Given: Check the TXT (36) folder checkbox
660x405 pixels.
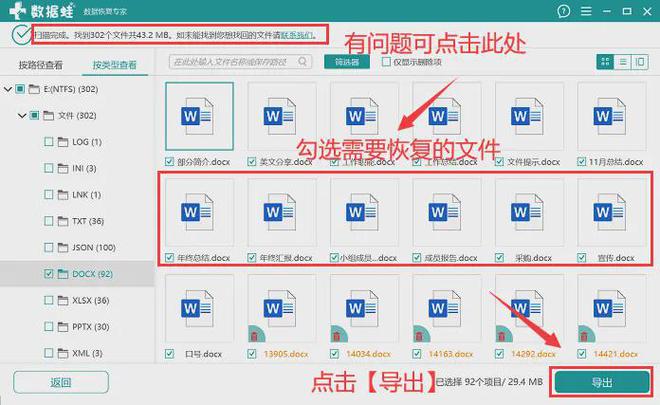Looking at the screenshot, I should pyautogui.click(x=48, y=221).
